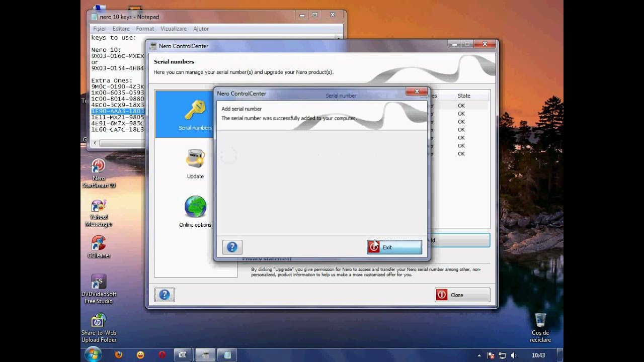This screenshot has height=362, width=644.
Task: Open Action Center flag in tray
Action: 491,355
